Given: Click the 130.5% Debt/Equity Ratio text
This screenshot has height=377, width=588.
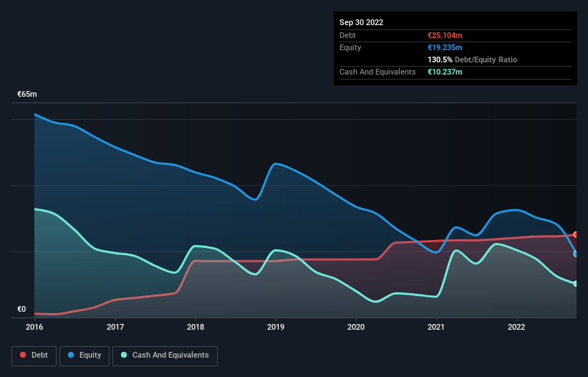Looking at the screenshot, I should pyautogui.click(x=472, y=59).
